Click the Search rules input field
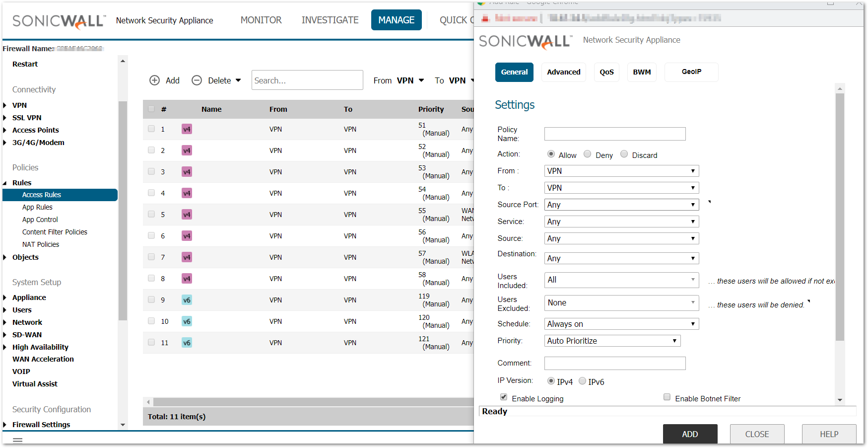The height and width of the screenshot is (448, 868). click(x=307, y=80)
